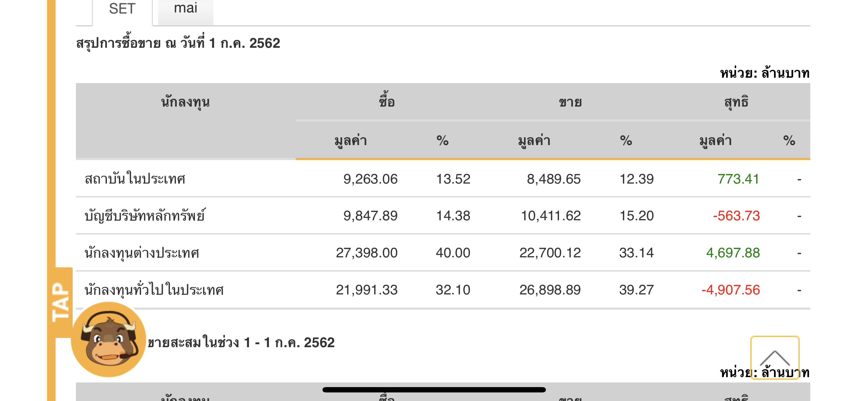This screenshot has width=868, height=401.
Task: Switch to the SET tab
Action: click(122, 9)
